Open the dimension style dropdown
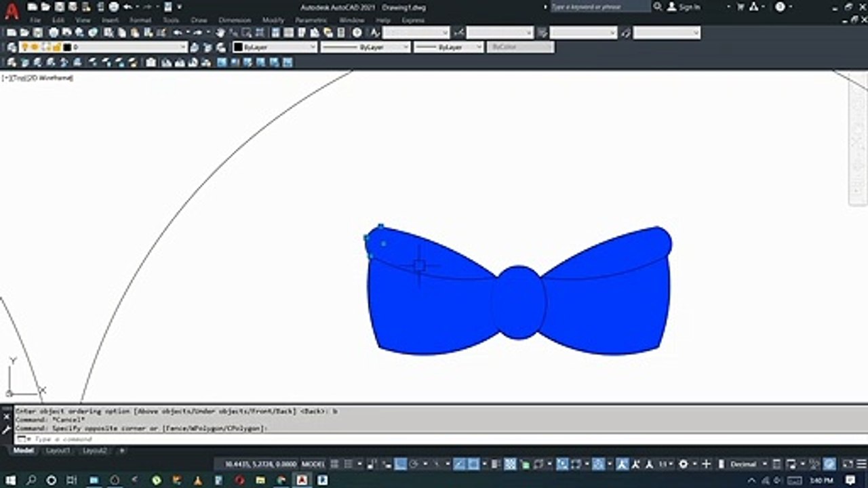 pyautogui.click(x=528, y=33)
